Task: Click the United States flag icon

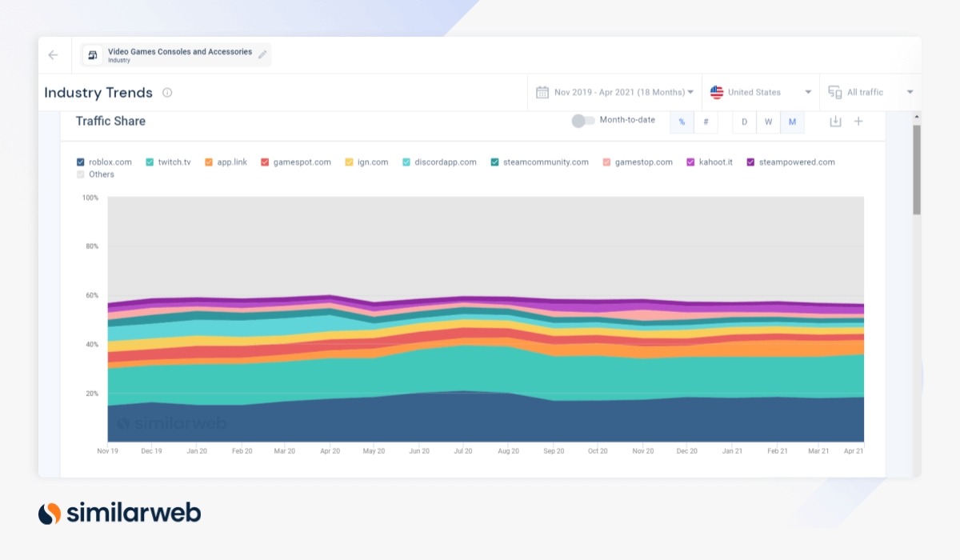Action: click(717, 92)
